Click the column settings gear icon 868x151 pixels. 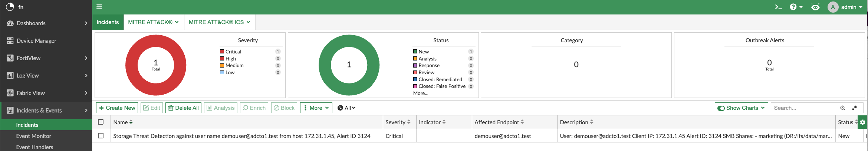tap(862, 122)
